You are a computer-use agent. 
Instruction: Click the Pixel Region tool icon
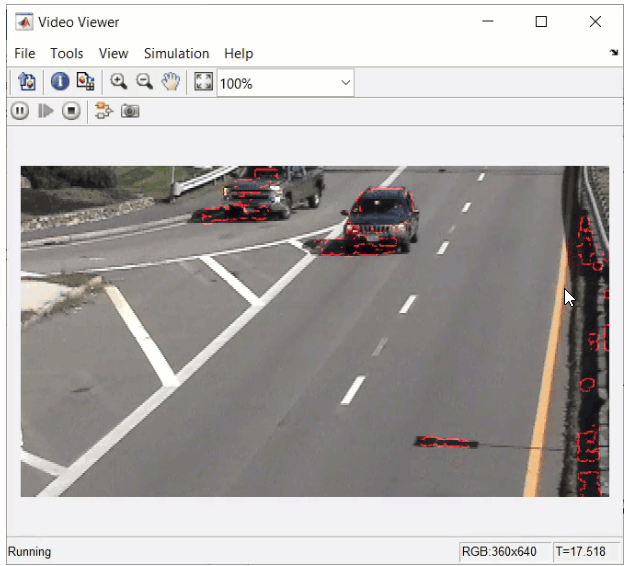(x=86, y=82)
